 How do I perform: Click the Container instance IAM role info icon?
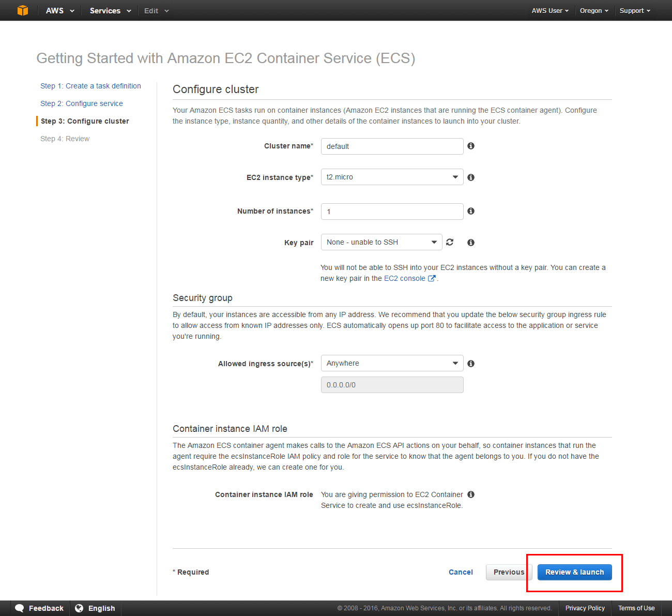click(x=470, y=494)
